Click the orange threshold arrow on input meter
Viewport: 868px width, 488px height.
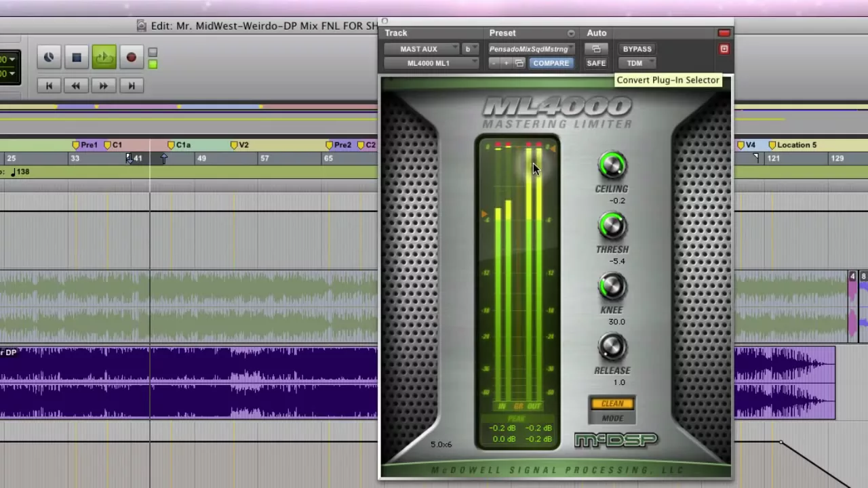pos(484,215)
